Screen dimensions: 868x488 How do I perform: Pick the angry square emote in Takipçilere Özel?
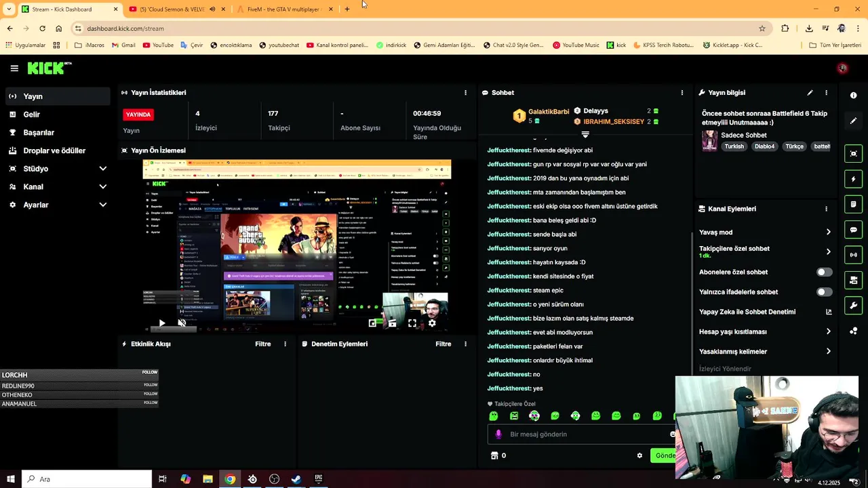point(514,416)
